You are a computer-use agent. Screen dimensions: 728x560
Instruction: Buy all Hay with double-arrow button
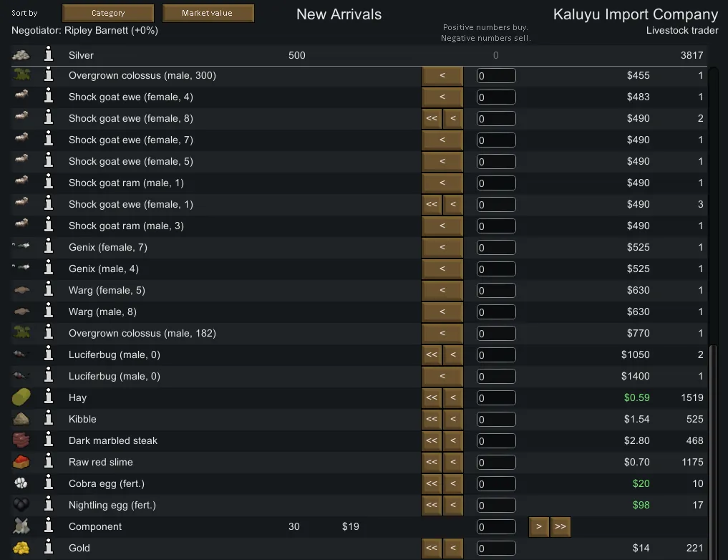tap(432, 397)
